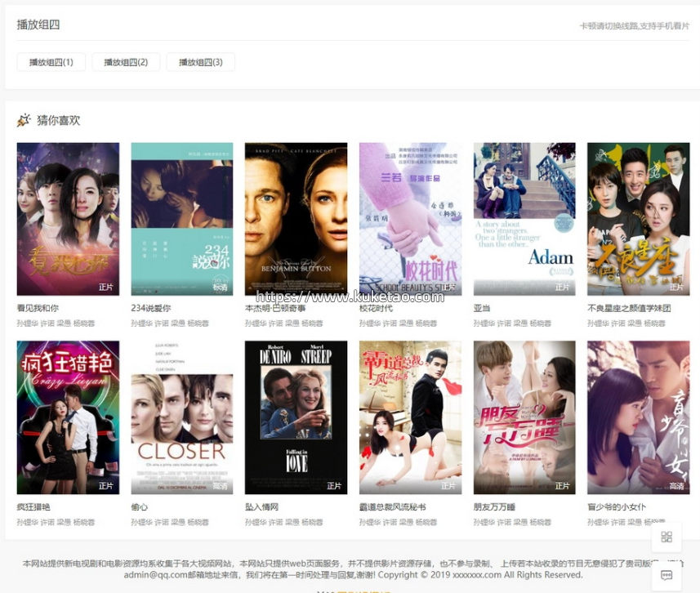This screenshot has height=593, width=700.
Task: Open the Closer movie poster
Action: (182, 417)
